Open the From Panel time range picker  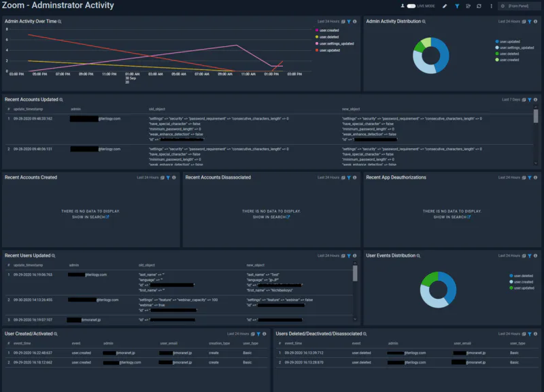(x=518, y=6)
